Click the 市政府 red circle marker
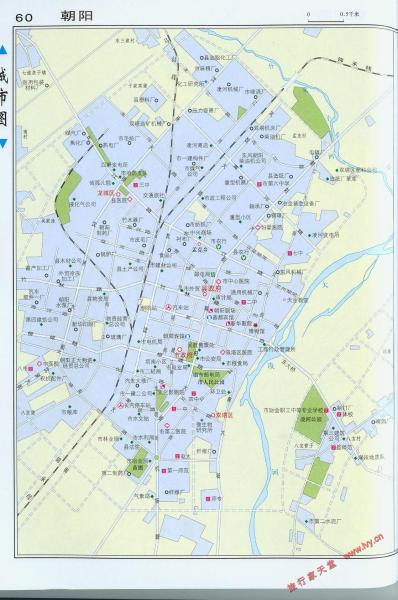Viewport: 398px width, 600px height. [x=179, y=349]
